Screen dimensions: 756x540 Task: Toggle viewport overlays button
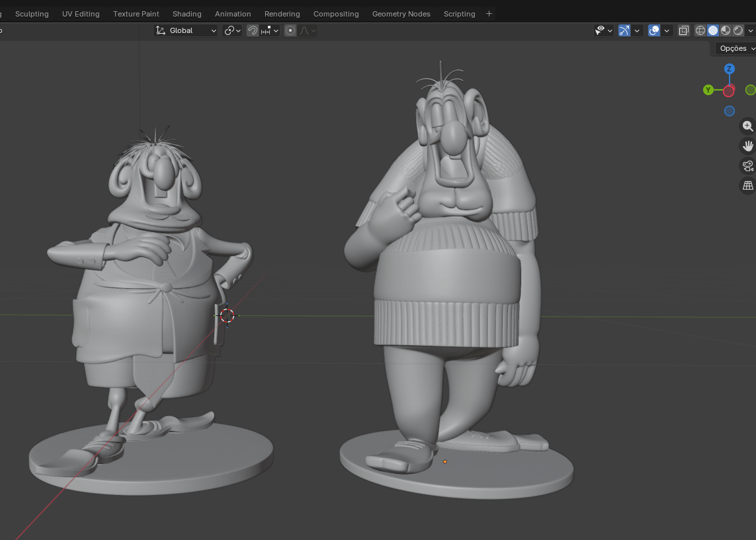coord(654,30)
